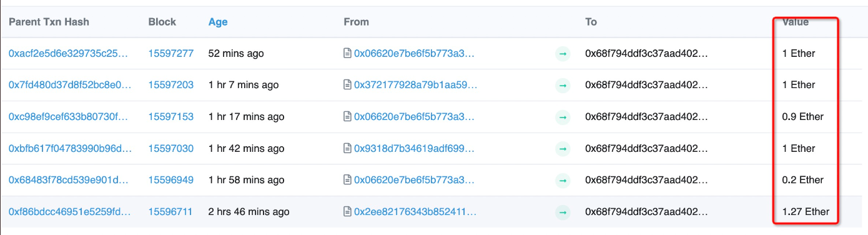Viewport: 868px width, 235px height.
Task: View block 15596949 details
Action: click(170, 180)
